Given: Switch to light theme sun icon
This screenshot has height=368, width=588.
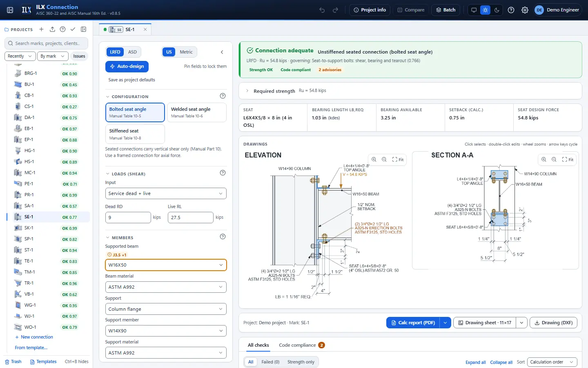Looking at the screenshot, I should 485,10.
